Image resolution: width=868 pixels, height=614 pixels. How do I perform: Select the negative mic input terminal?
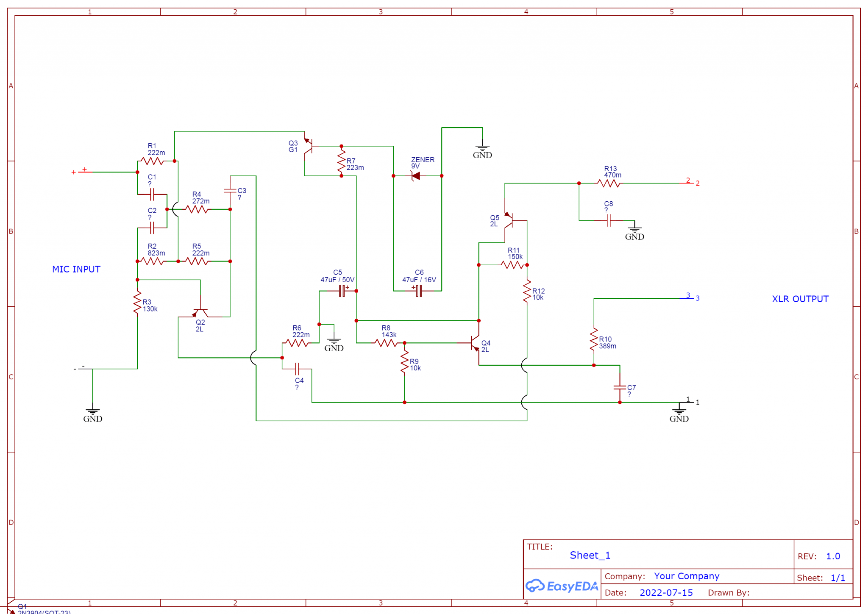point(83,368)
